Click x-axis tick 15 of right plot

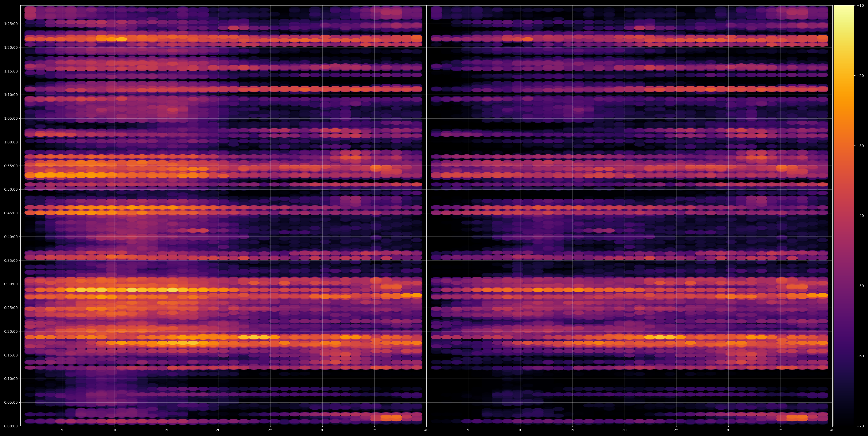(572, 430)
